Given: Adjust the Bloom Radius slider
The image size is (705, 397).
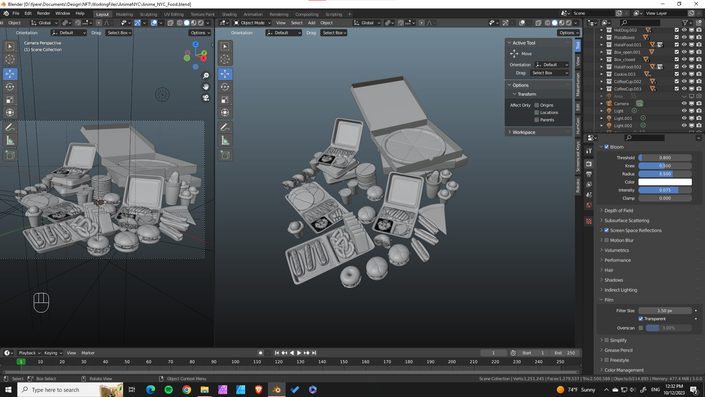Looking at the screenshot, I should click(665, 174).
